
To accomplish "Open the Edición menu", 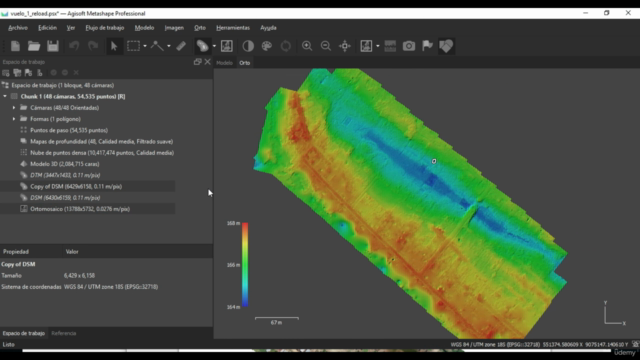I will [x=47, y=28].
